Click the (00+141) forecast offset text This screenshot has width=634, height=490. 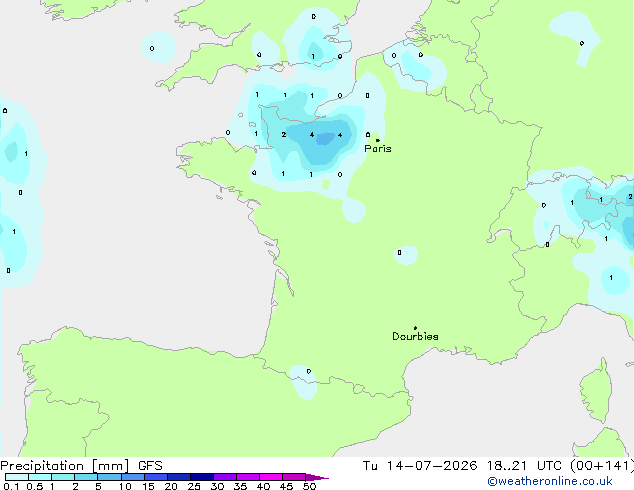[x=602, y=466]
